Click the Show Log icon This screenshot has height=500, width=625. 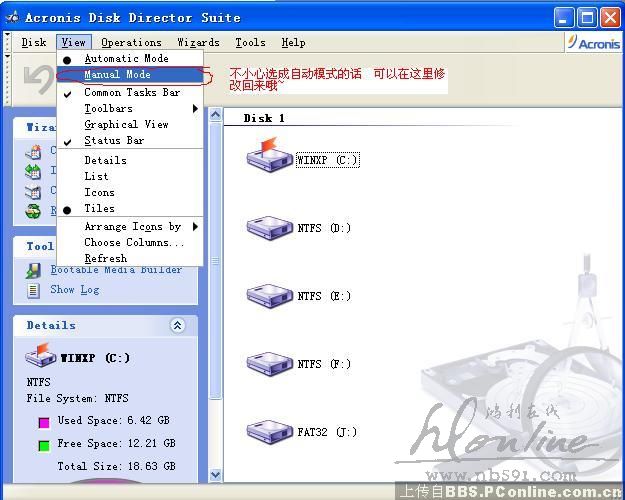33,290
